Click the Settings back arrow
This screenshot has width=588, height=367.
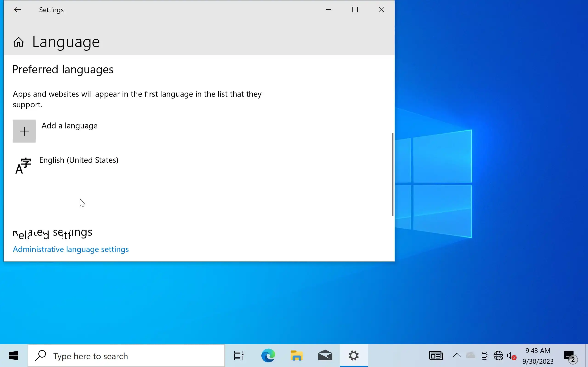[x=17, y=10]
